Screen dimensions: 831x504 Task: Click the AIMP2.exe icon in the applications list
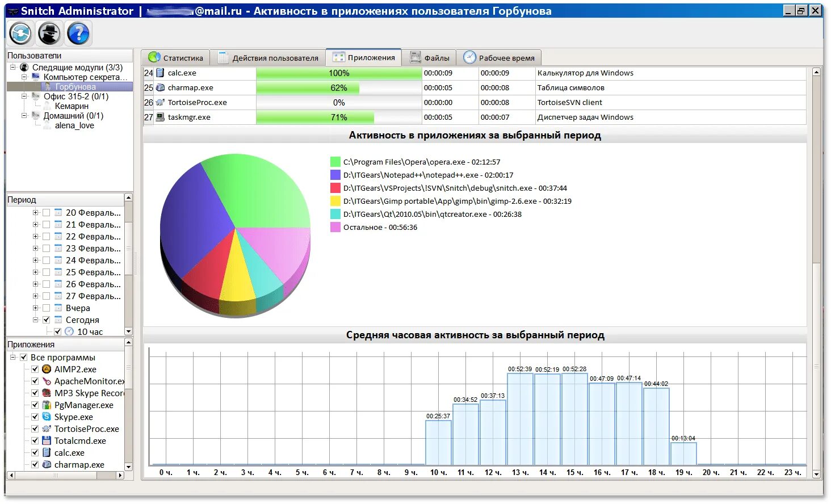[x=47, y=369]
